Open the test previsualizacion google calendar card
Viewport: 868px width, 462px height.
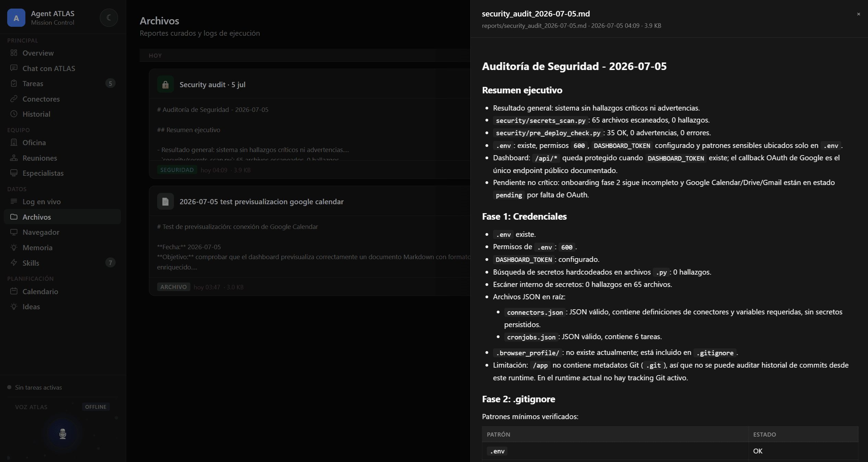[x=261, y=201]
